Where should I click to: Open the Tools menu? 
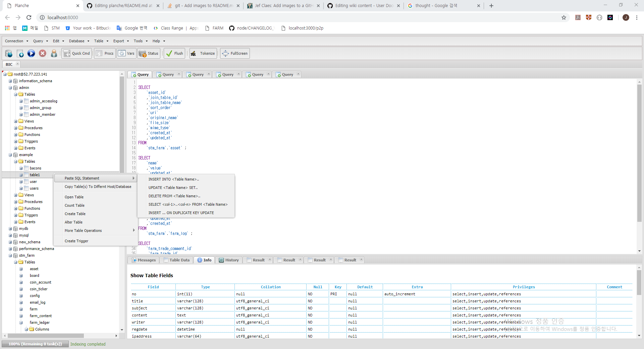coord(141,41)
